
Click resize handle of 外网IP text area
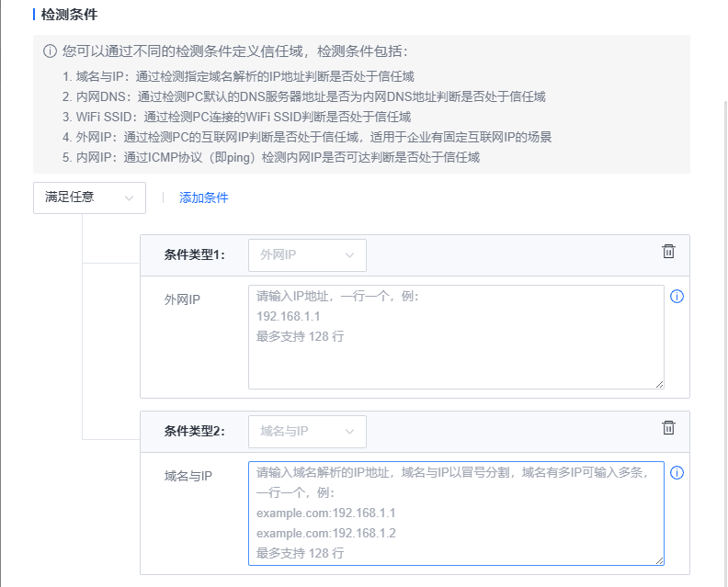(x=658, y=384)
